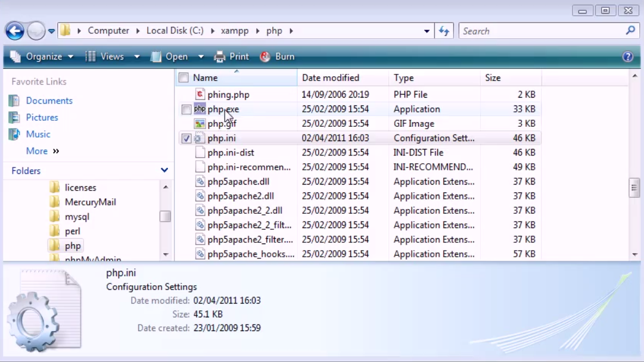Select MercuryMail folder in tree
Screen dimensions: 644x362
click(91, 202)
